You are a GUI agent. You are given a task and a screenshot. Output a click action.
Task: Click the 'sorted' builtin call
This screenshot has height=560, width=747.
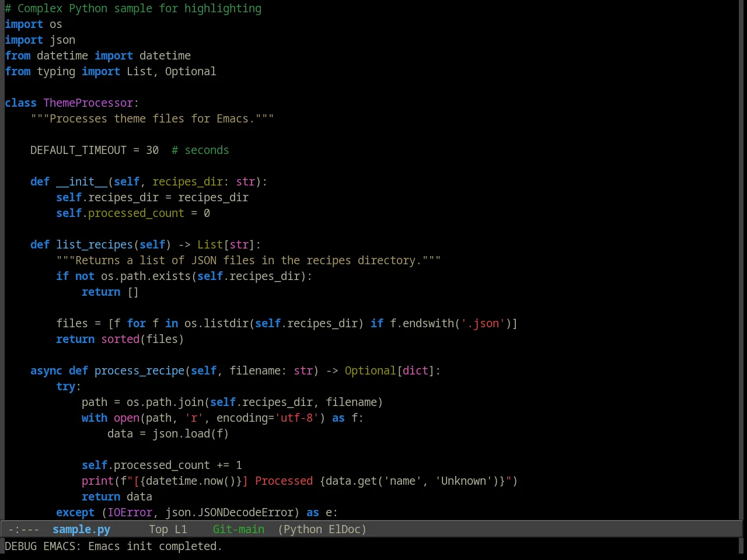(120, 339)
